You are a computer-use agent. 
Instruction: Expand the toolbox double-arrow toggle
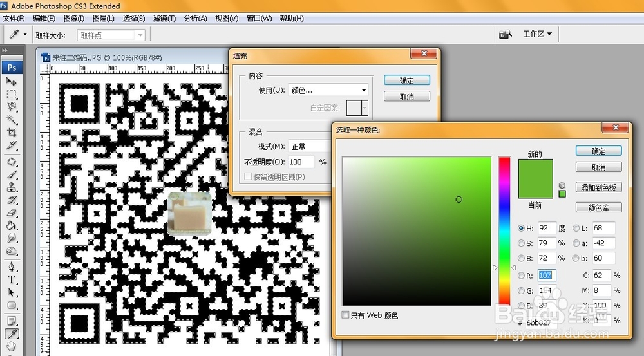pyautogui.click(x=5, y=50)
